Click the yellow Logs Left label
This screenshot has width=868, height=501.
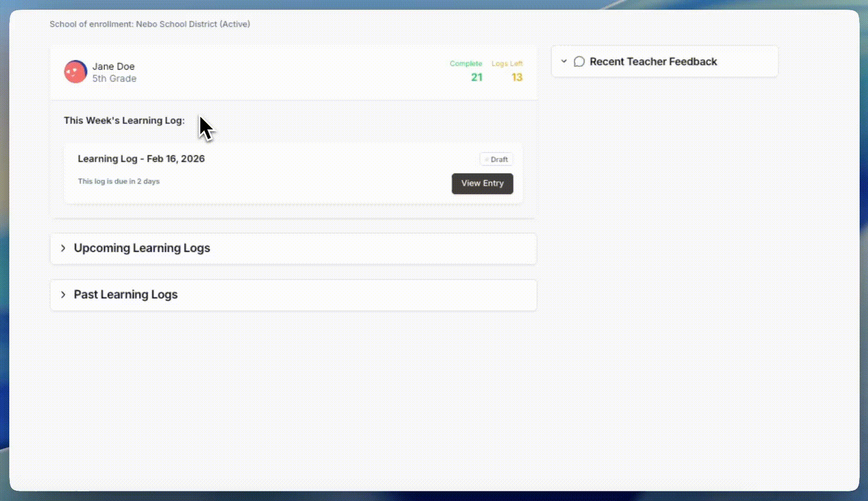[507, 64]
